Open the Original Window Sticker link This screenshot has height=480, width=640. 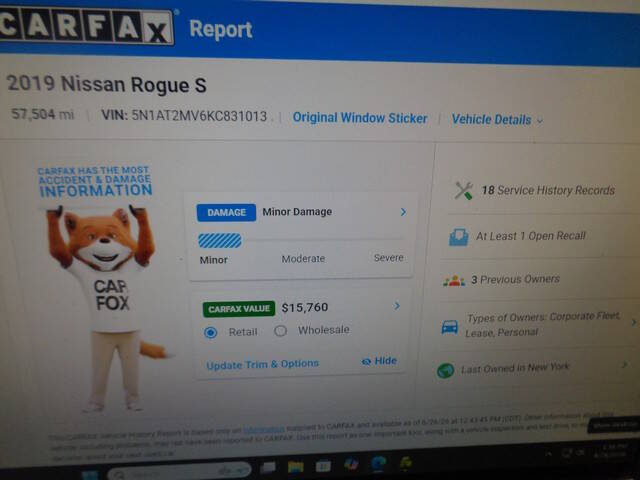[x=360, y=118]
